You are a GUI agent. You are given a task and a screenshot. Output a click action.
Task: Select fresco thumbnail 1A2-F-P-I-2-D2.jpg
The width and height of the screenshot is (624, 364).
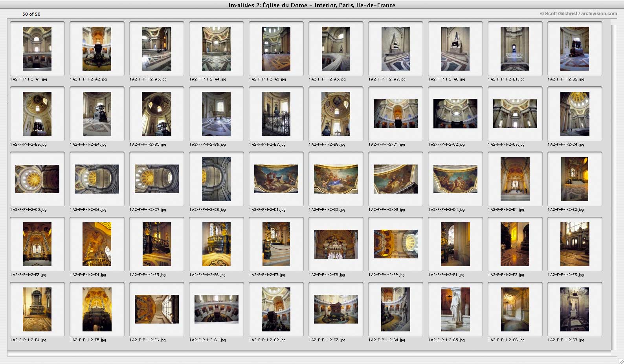click(x=336, y=179)
